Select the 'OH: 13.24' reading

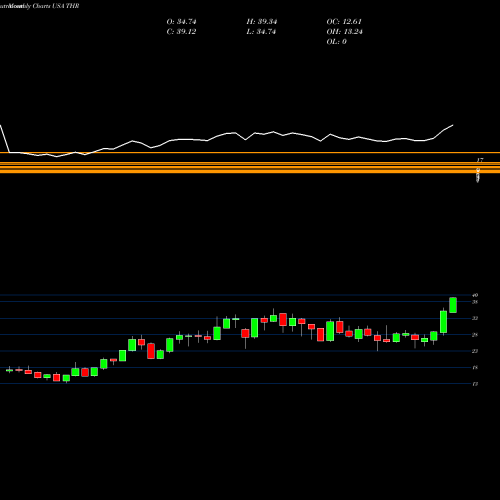(x=344, y=32)
